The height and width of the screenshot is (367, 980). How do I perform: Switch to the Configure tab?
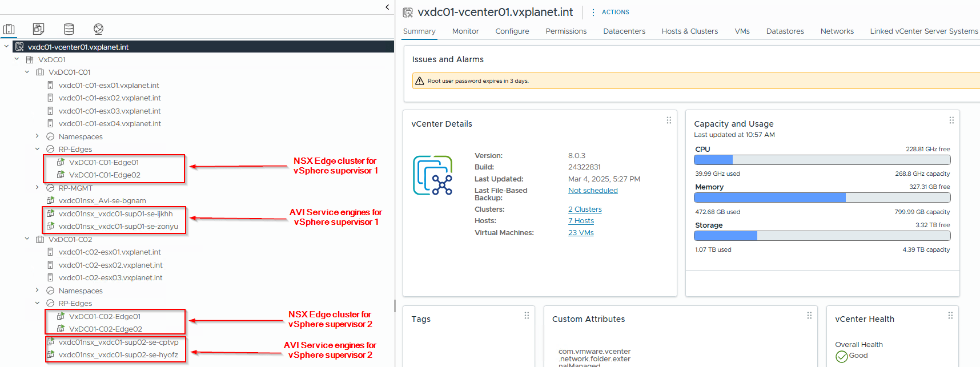[512, 31]
